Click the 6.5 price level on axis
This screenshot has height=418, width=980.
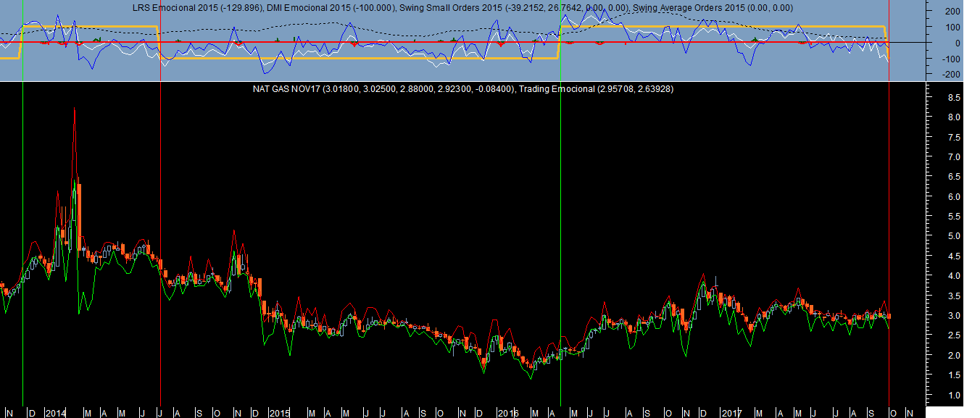coord(953,177)
